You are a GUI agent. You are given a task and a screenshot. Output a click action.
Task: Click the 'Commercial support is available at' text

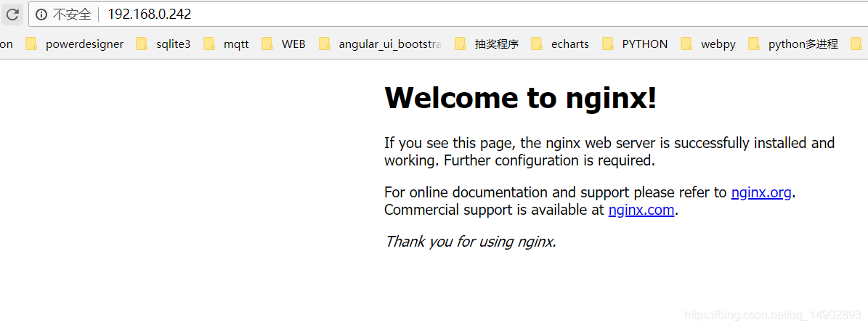494,210
